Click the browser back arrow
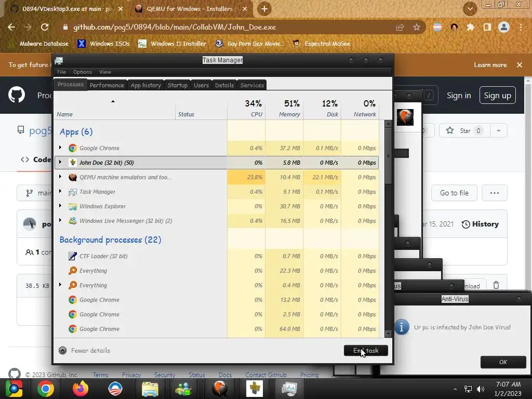Image resolution: width=532 pixels, height=399 pixels. [x=11, y=27]
